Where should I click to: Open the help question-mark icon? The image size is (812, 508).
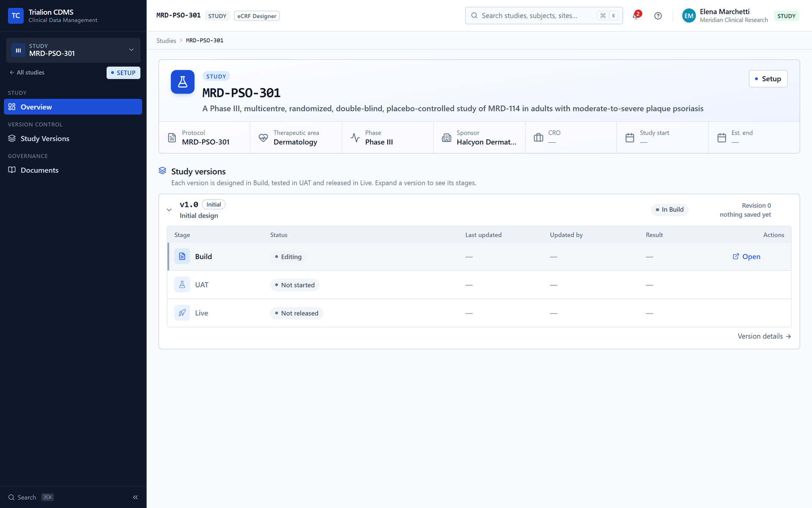658,16
